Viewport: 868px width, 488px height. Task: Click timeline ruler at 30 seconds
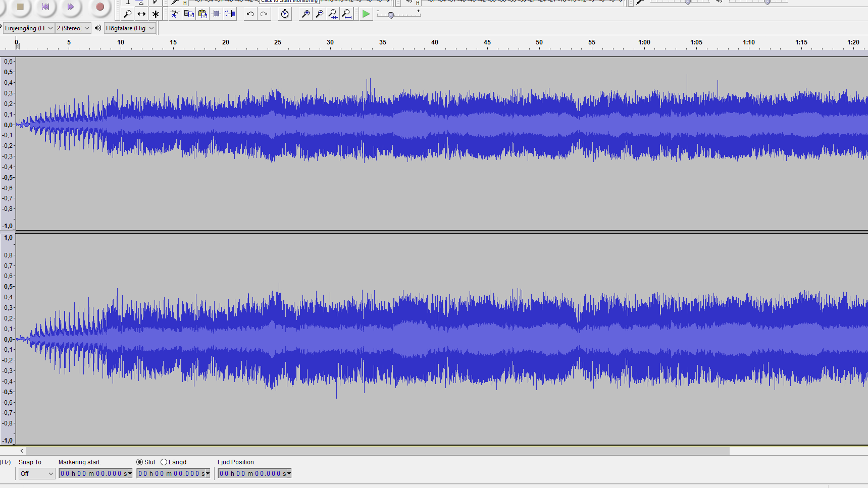[330, 43]
